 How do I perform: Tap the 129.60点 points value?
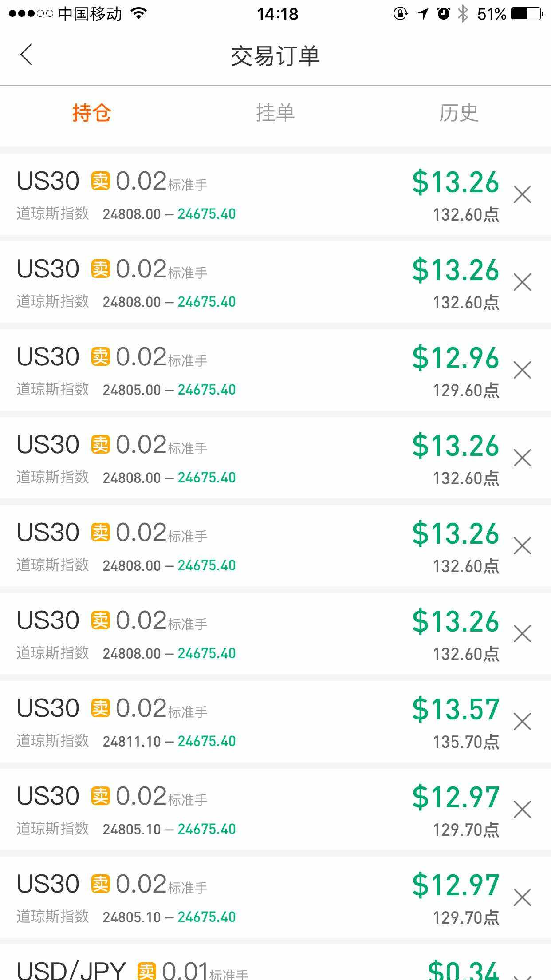click(466, 391)
